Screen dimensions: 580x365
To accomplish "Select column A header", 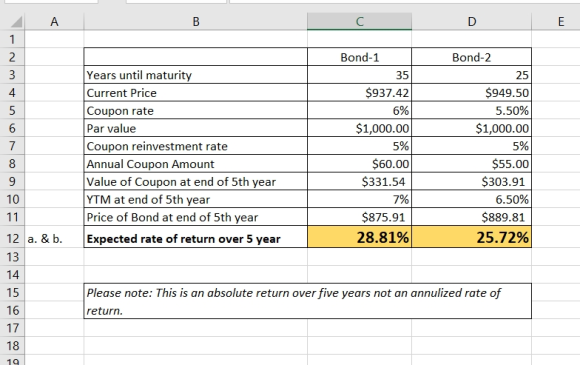I will (x=54, y=21).
